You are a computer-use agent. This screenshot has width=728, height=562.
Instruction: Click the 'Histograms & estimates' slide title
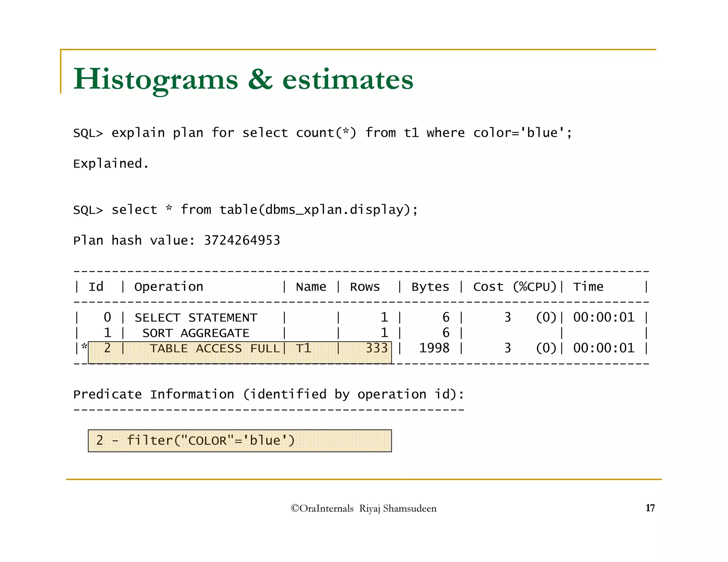(243, 80)
